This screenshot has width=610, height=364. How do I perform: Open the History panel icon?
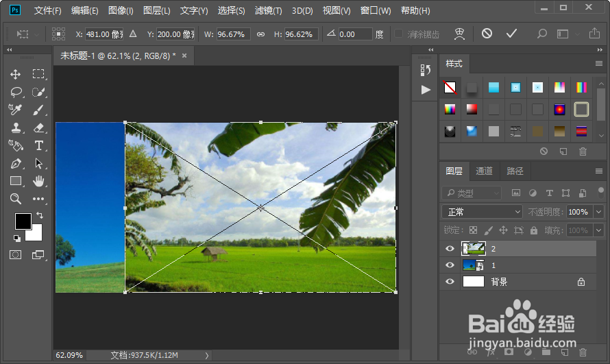coord(425,70)
